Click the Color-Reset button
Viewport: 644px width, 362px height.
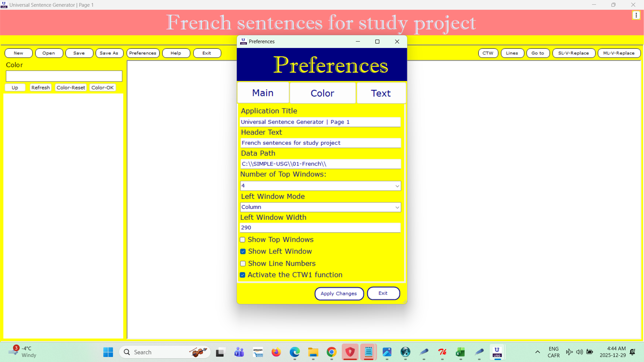tap(71, 87)
